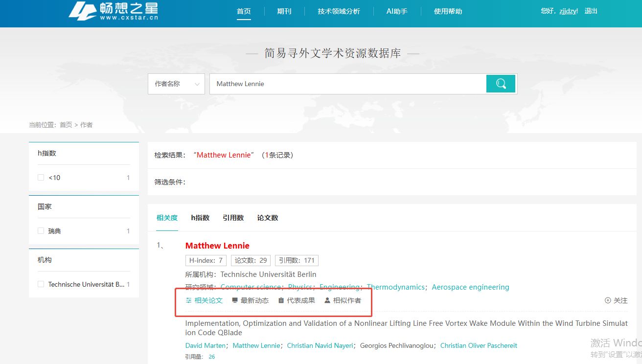Open the AI助手 menu item
The width and height of the screenshot is (642, 364).
click(397, 11)
